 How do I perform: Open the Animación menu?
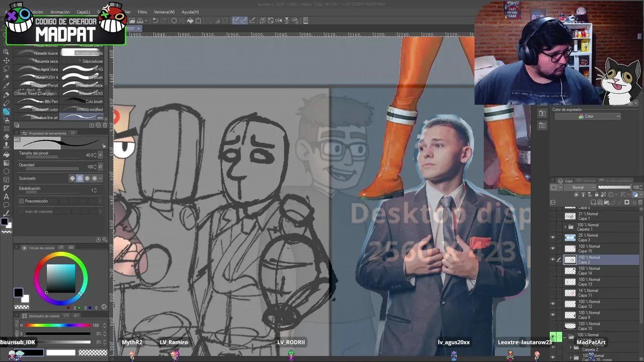coord(60,12)
